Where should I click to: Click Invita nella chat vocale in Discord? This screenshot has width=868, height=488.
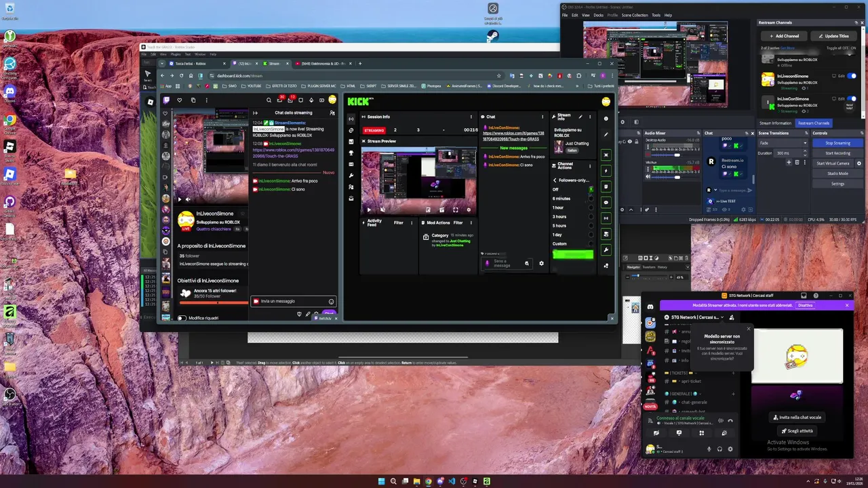tap(797, 418)
